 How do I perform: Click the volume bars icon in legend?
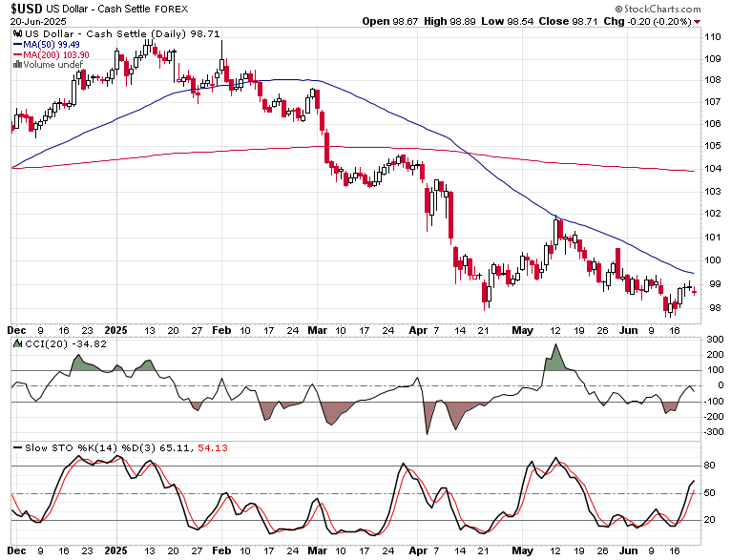18,64
